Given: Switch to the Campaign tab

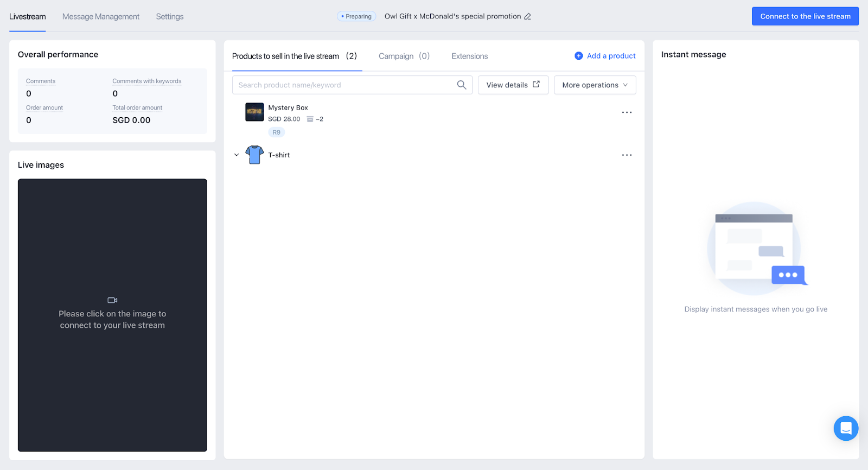Looking at the screenshot, I should pyautogui.click(x=404, y=56).
